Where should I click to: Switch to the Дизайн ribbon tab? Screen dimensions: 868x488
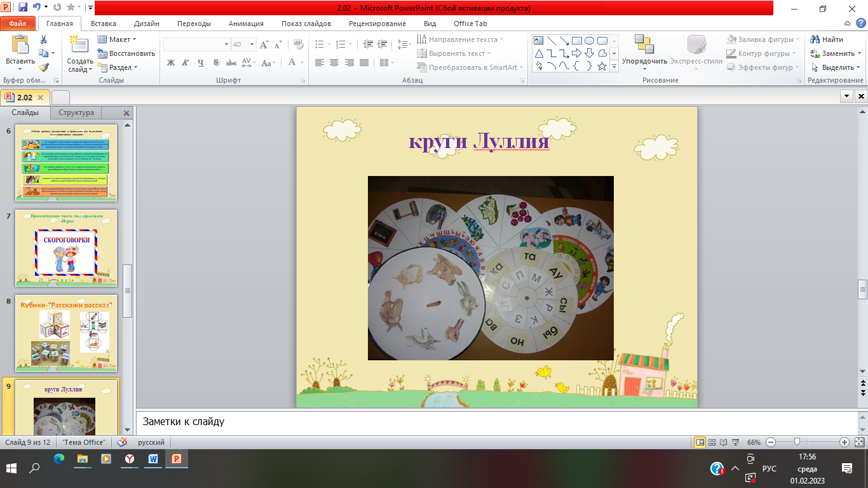[147, 24]
